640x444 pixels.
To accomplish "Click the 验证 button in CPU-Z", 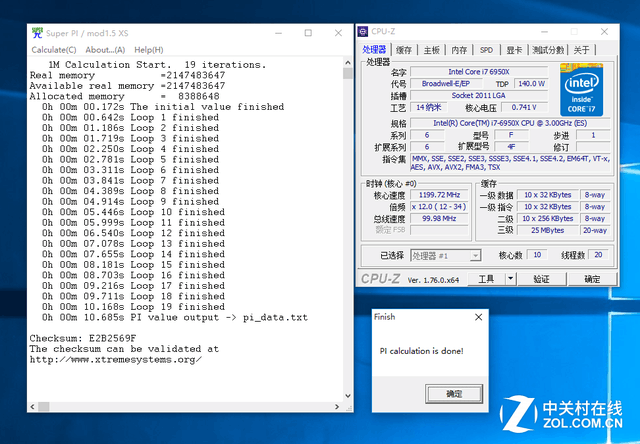I will (x=542, y=279).
